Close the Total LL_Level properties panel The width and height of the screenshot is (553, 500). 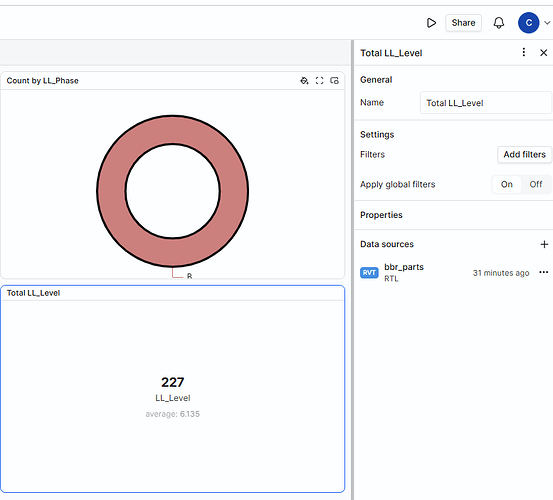point(543,53)
